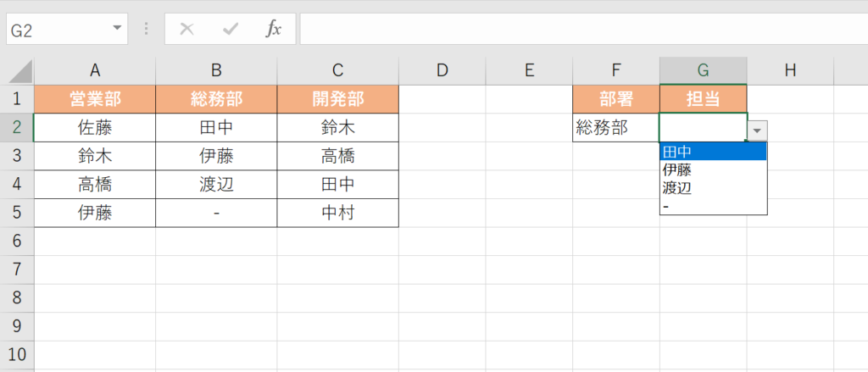Click the Enter checkmark formula bar icon
The height and width of the screenshot is (372, 868).
coord(230,29)
